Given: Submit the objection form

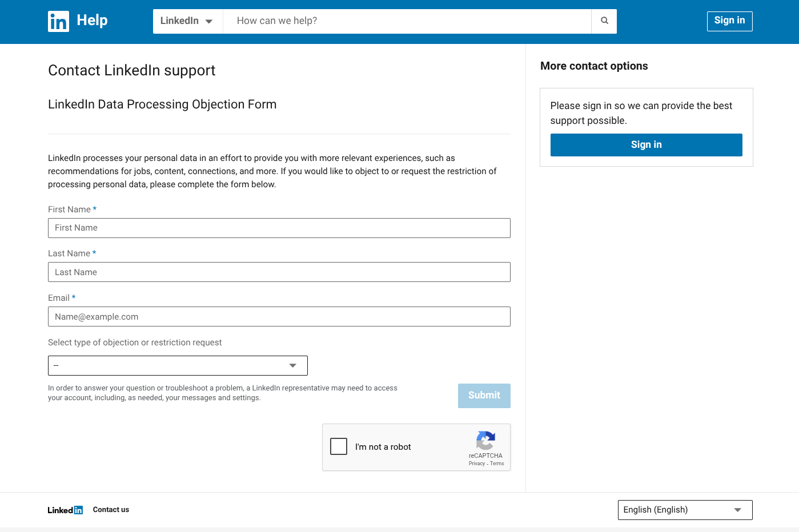Looking at the screenshot, I should pyautogui.click(x=484, y=396).
